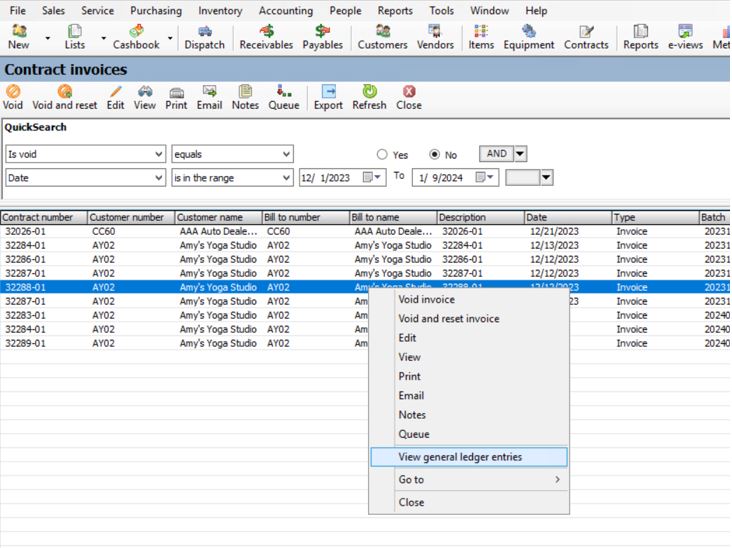Expand the Lists dropdown arrow
This screenshot has width=732, height=548.
(x=103, y=38)
